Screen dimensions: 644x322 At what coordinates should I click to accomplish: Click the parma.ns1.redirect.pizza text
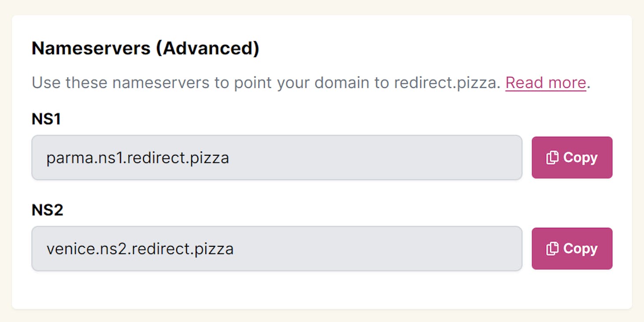(137, 158)
